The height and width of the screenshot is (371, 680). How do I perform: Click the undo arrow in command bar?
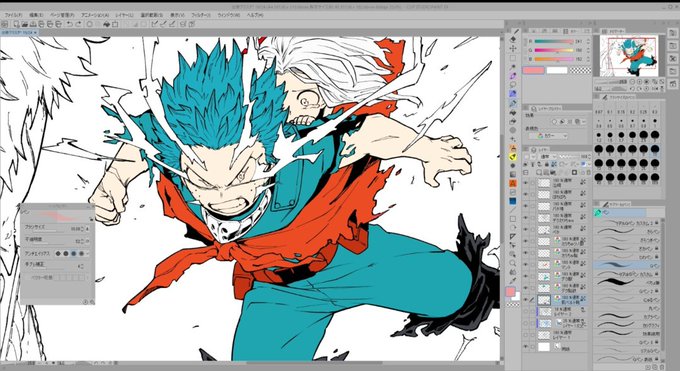[x=69, y=24]
